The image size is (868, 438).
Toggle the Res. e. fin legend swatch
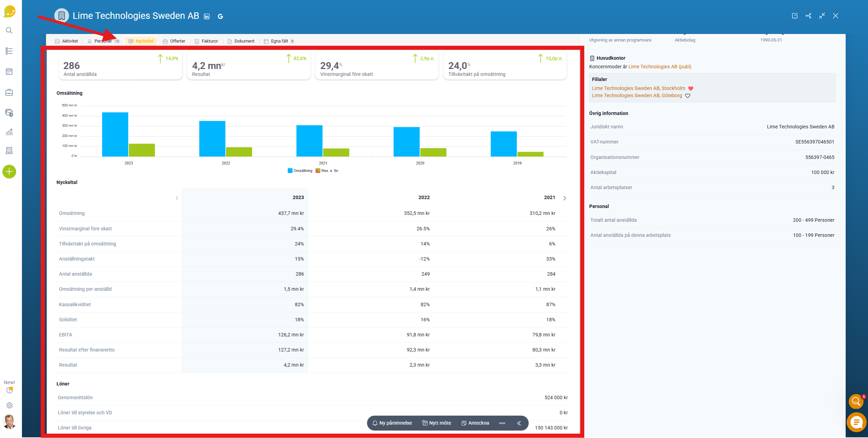[x=318, y=171]
